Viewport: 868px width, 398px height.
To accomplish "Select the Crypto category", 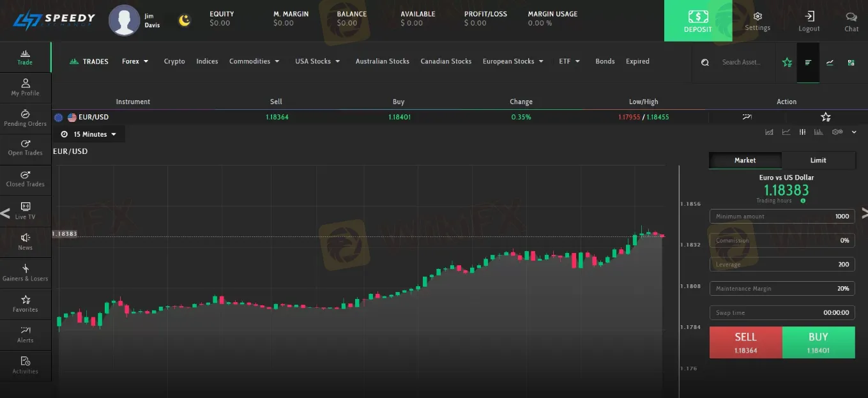I will [174, 61].
